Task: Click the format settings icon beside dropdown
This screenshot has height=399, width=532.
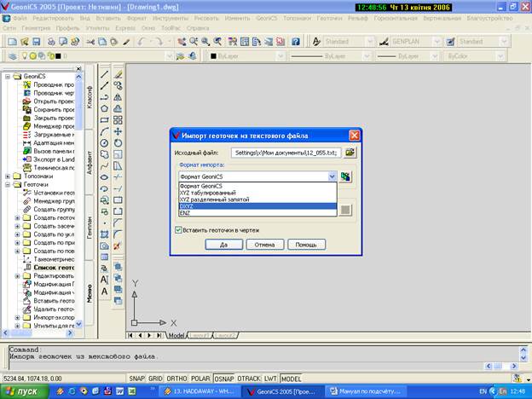Action: (345, 176)
